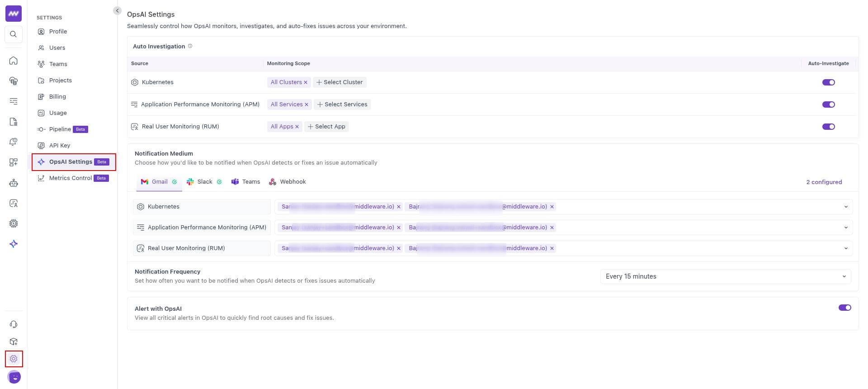
Task: Remove the All Services tag
Action: [307, 104]
